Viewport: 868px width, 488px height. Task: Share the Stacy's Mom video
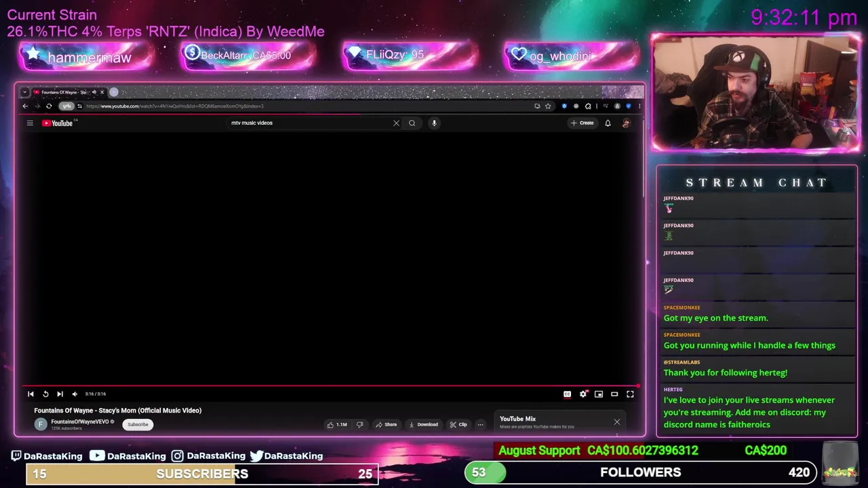(x=387, y=424)
